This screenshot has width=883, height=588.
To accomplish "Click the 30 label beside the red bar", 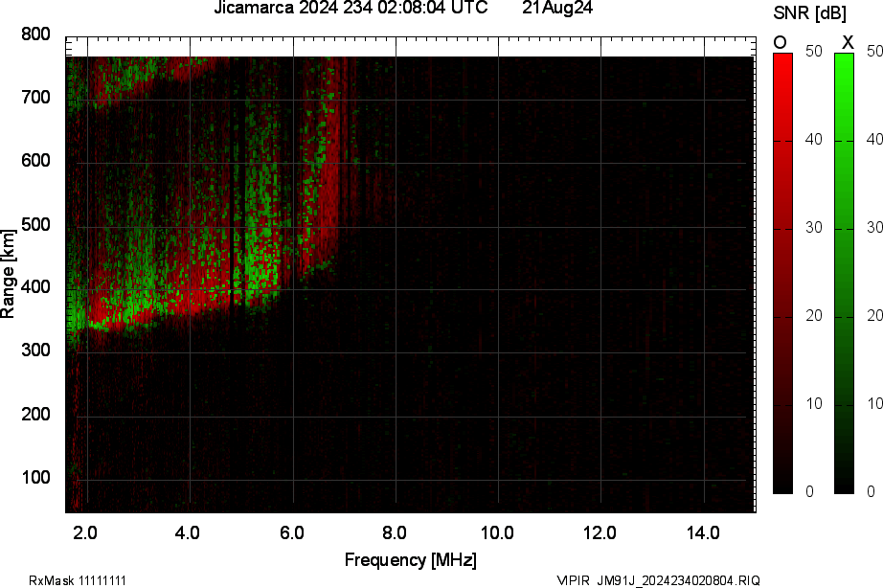I will coord(814,228).
